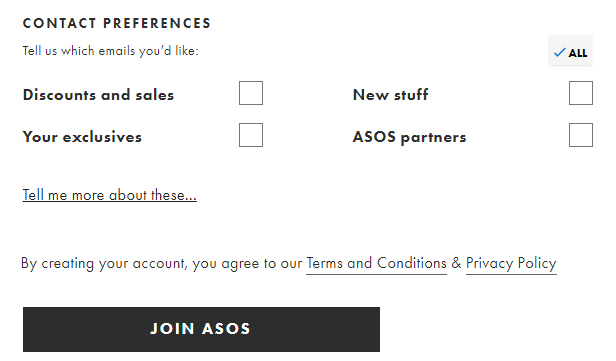Click the blue checkmark icon beside ALL
Image resolution: width=616 pixels, height=361 pixels.
point(559,52)
